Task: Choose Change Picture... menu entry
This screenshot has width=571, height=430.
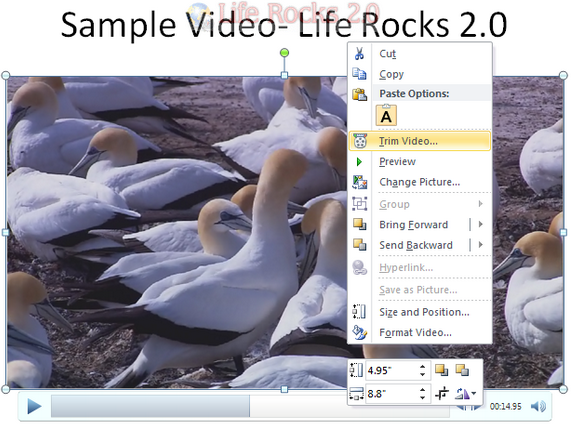Action: point(420,182)
